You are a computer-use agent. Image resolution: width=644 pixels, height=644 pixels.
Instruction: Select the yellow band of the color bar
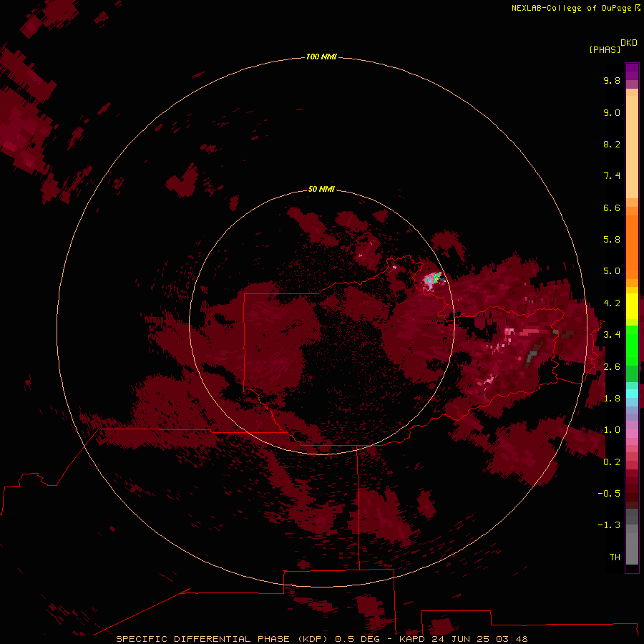pyautogui.click(x=632, y=306)
